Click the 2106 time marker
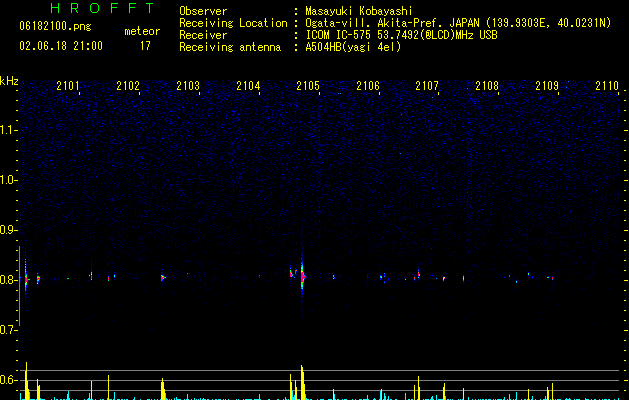629x400 pixels. point(368,86)
